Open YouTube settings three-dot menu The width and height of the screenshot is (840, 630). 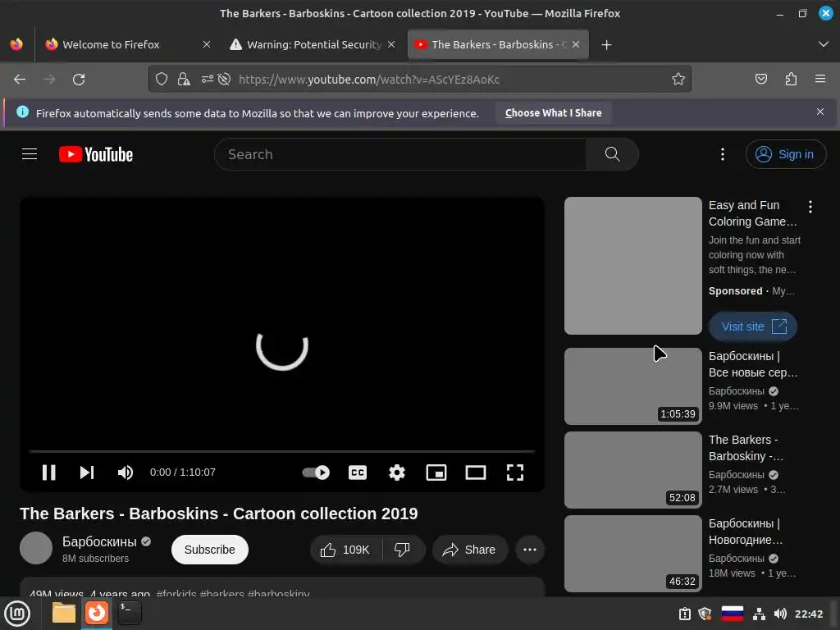tap(723, 154)
